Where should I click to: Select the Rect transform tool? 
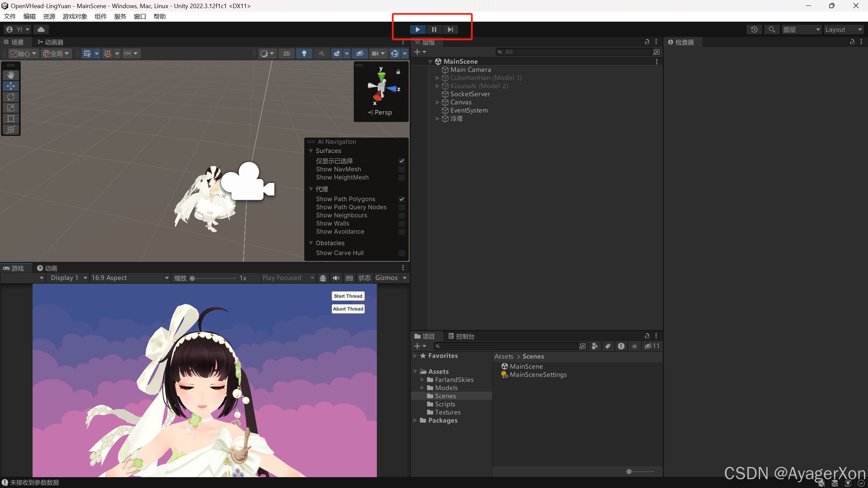point(11,119)
